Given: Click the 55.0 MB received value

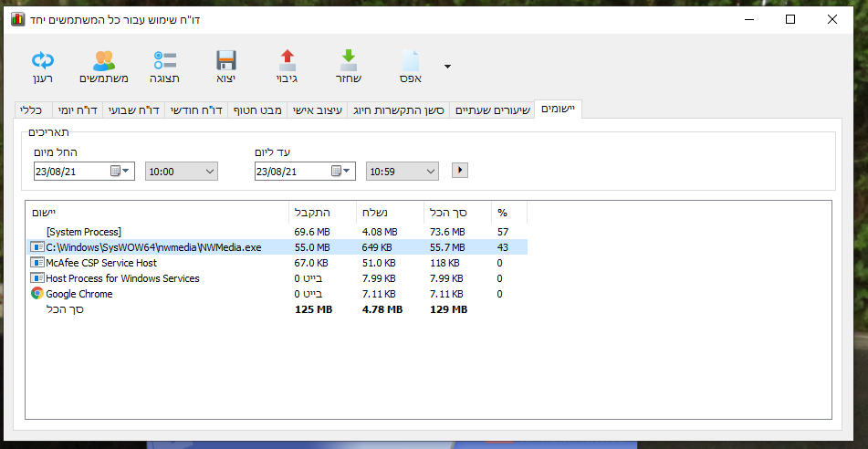Looking at the screenshot, I should point(311,247).
